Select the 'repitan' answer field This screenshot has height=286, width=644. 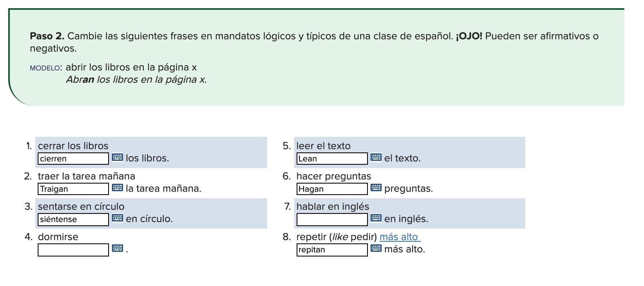pyautogui.click(x=332, y=250)
